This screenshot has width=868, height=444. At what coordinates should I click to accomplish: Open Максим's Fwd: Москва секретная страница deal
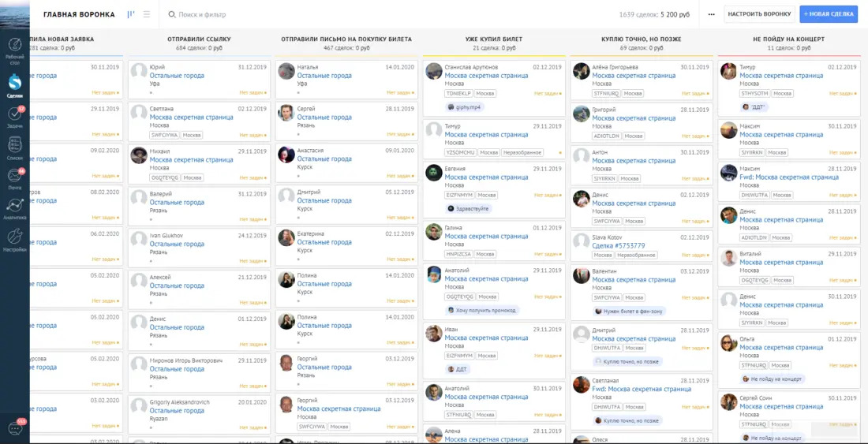789,177
